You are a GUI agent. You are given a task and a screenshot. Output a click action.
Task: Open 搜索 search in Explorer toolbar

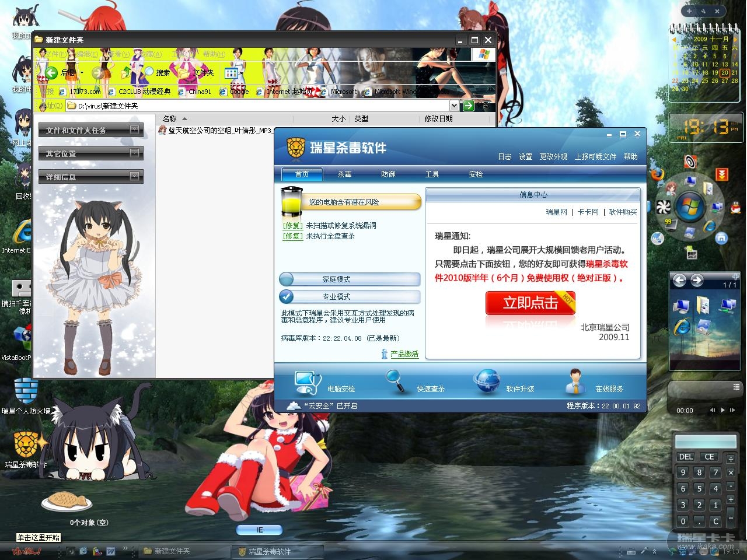[x=156, y=72]
